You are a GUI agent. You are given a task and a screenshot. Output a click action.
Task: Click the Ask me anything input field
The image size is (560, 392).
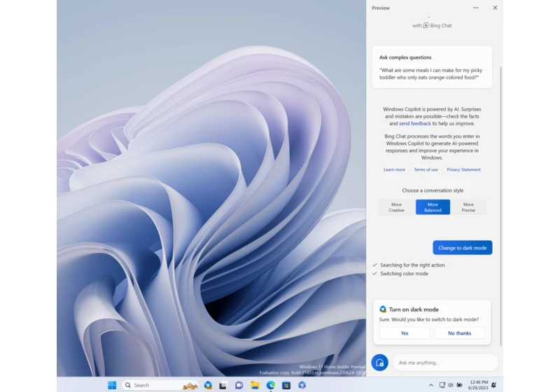pyautogui.click(x=445, y=363)
